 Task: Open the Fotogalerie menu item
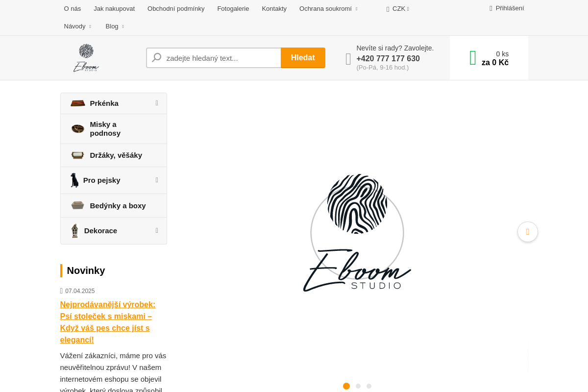tap(233, 8)
